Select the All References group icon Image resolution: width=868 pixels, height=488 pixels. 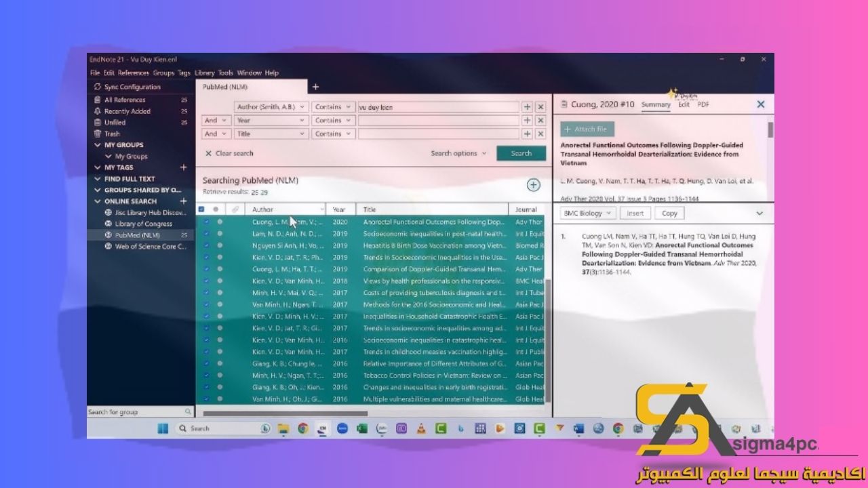pyautogui.click(x=98, y=100)
